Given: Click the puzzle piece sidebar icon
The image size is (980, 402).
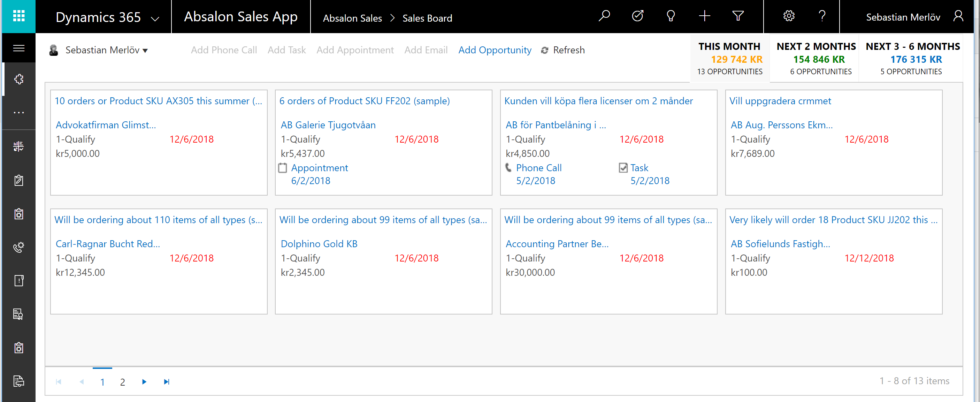Looking at the screenshot, I should (18, 79).
